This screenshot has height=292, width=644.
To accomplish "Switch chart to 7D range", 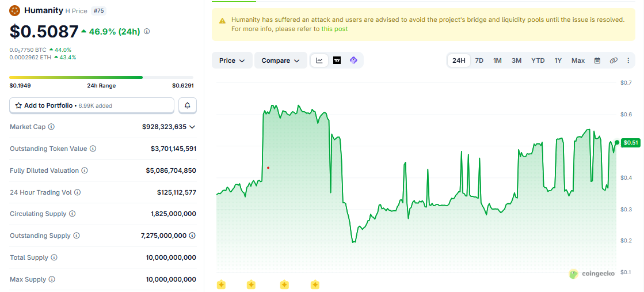I will pos(479,60).
